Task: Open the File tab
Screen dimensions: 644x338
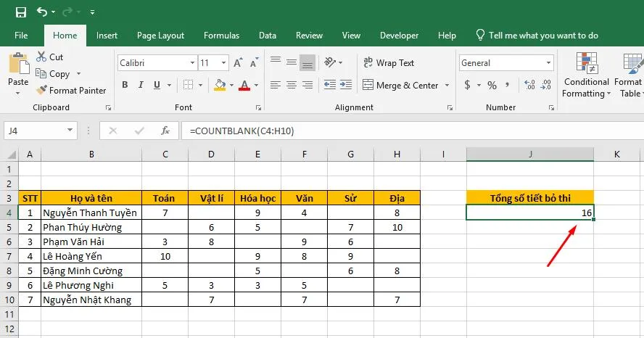Action: coord(21,36)
